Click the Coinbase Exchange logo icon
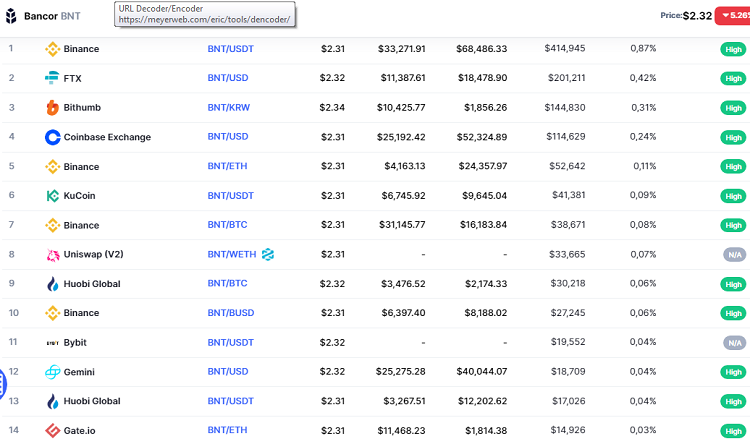Viewport: 750px width, 444px height. tap(52, 137)
